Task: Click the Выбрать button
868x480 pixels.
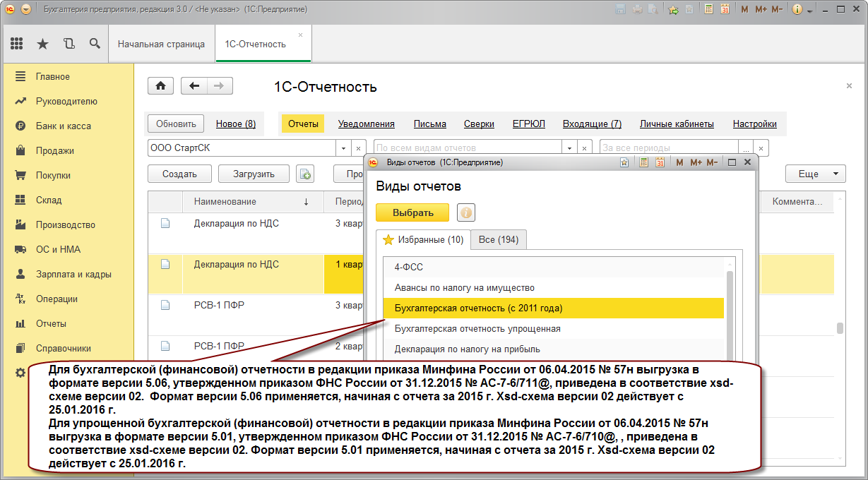Action: (413, 212)
